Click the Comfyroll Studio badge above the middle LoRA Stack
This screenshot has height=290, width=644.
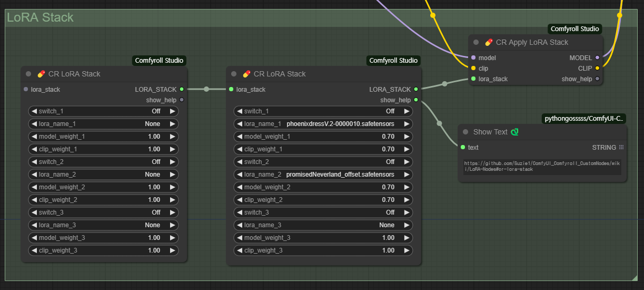(393, 61)
